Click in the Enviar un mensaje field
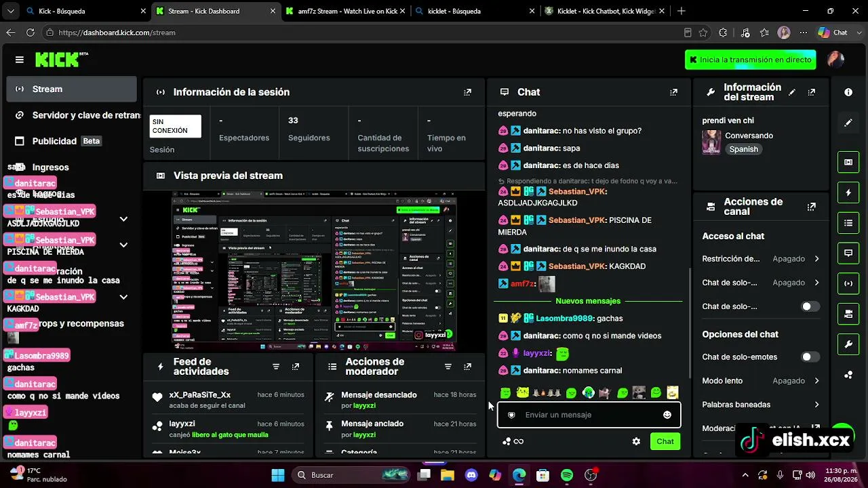Screen dimensions: 868x488 coord(589,415)
